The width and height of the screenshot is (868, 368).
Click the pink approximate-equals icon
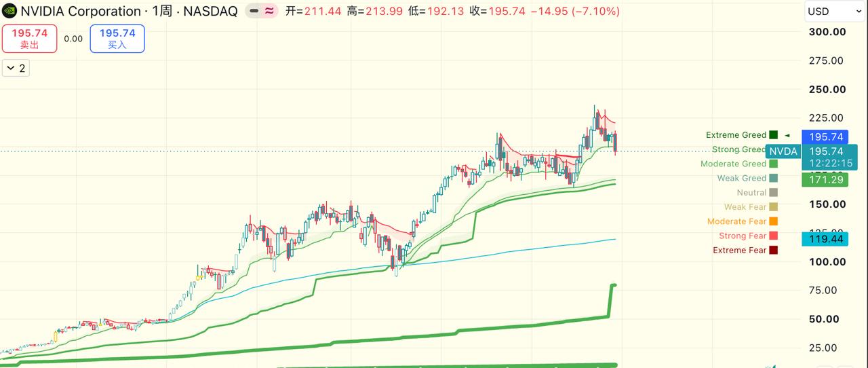pos(269,12)
